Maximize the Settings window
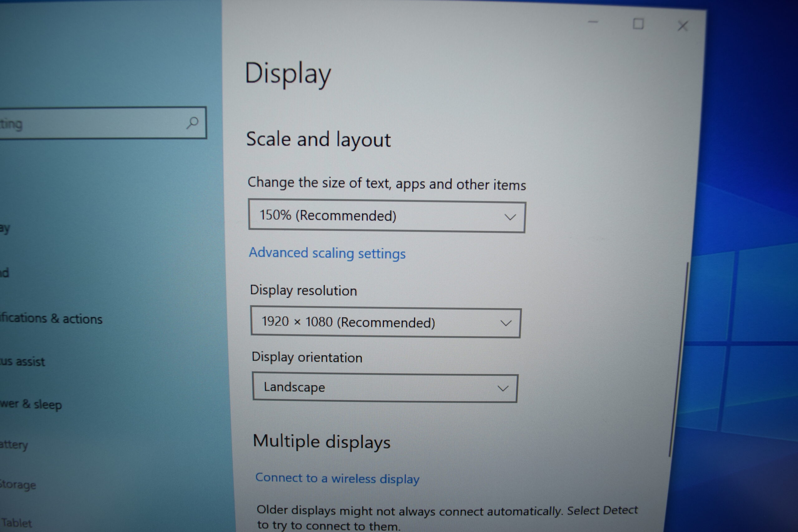 (x=638, y=24)
